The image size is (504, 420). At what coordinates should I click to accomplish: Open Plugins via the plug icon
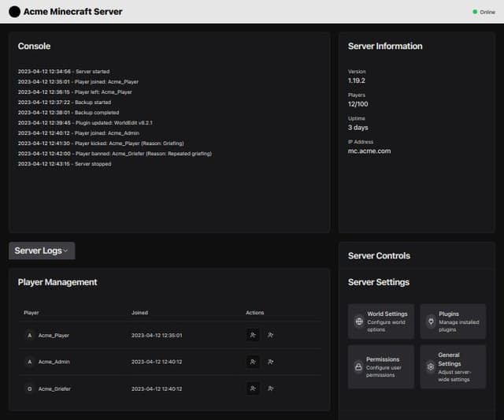431,322
